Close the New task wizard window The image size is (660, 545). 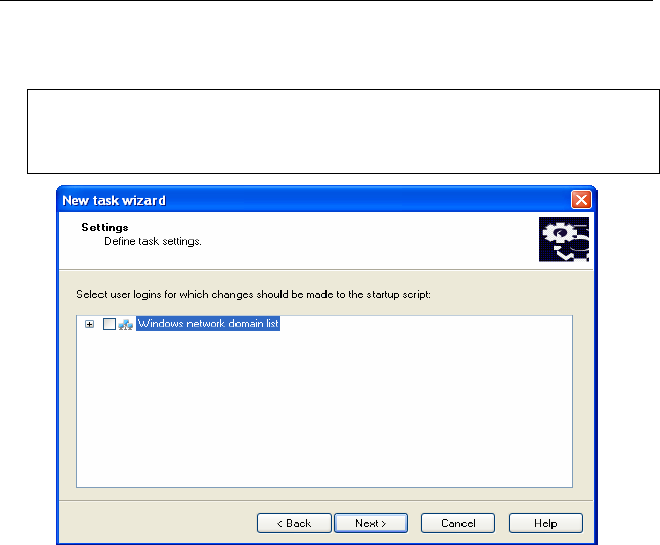coord(581,199)
